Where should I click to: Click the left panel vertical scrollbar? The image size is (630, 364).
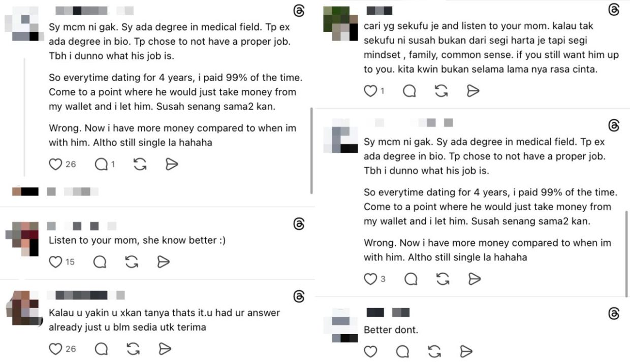[x=312, y=150]
